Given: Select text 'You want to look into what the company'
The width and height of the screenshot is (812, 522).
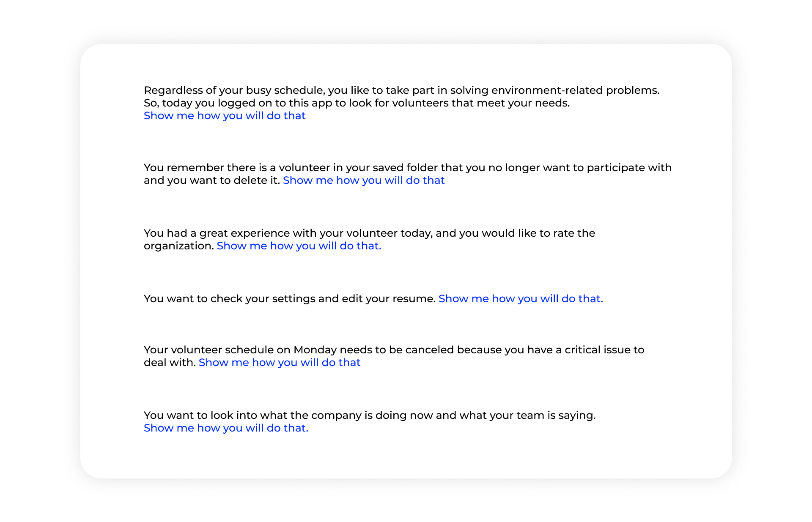Looking at the screenshot, I should point(253,415).
